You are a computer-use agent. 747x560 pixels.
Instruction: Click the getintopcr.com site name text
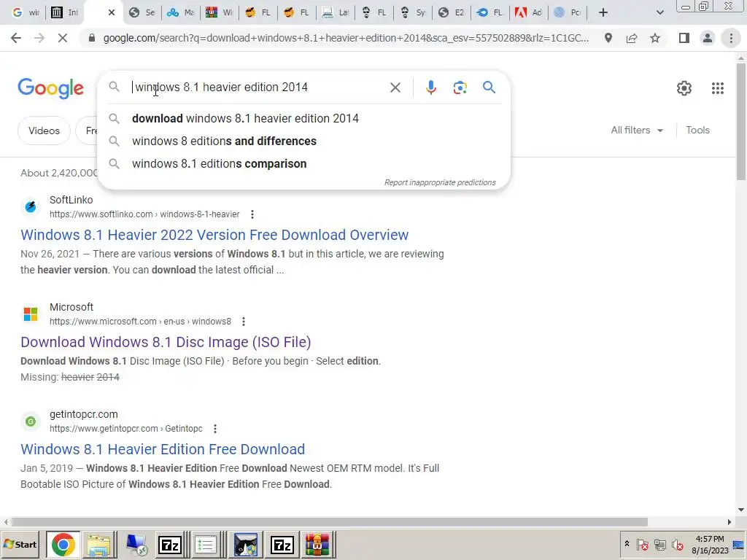83,414
